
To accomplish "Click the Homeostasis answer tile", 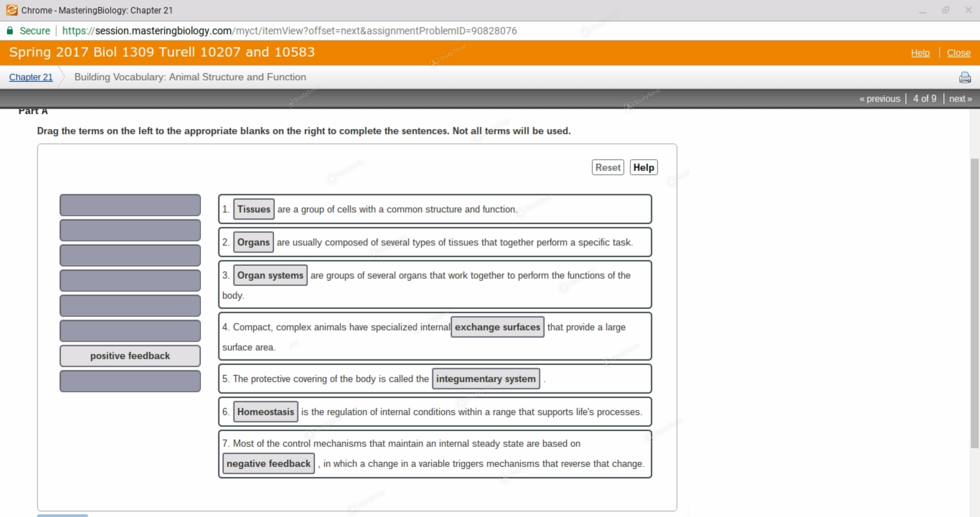I will [x=265, y=412].
